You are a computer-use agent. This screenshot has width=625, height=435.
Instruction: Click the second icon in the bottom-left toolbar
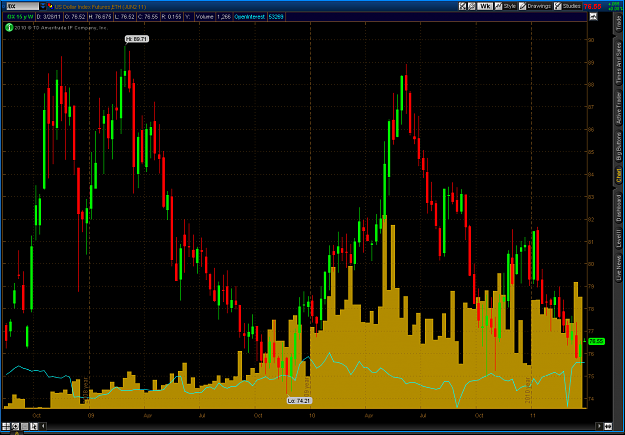(15, 426)
